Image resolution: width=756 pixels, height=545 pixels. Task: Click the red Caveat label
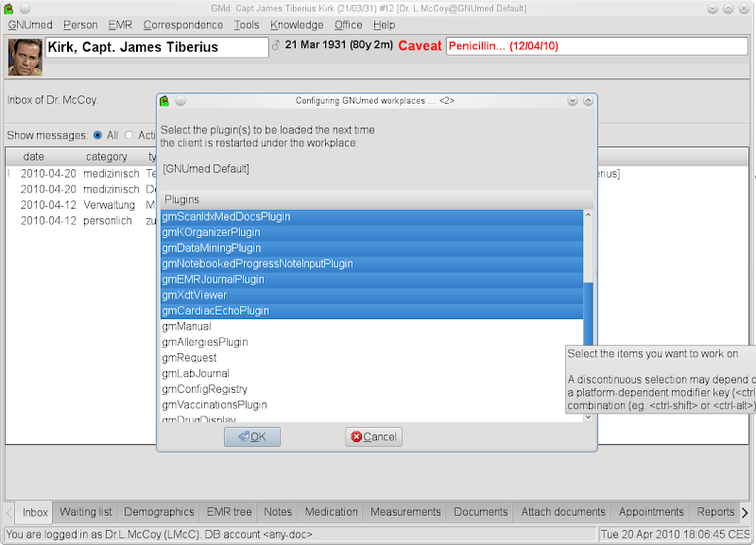tap(420, 45)
